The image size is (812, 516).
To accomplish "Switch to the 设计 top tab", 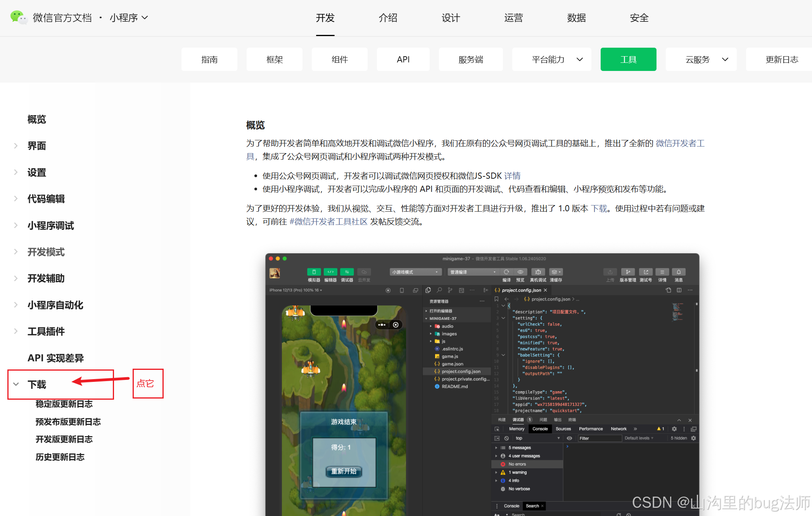I will point(451,18).
